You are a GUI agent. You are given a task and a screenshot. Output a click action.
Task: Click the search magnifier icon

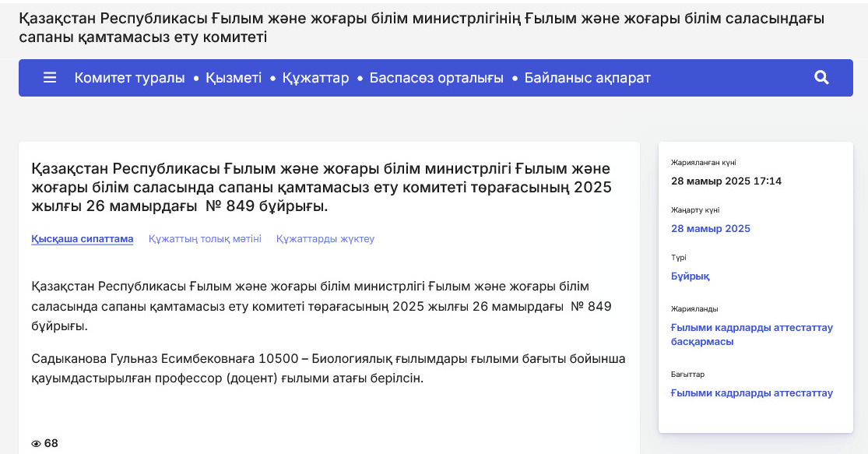coord(821,78)
